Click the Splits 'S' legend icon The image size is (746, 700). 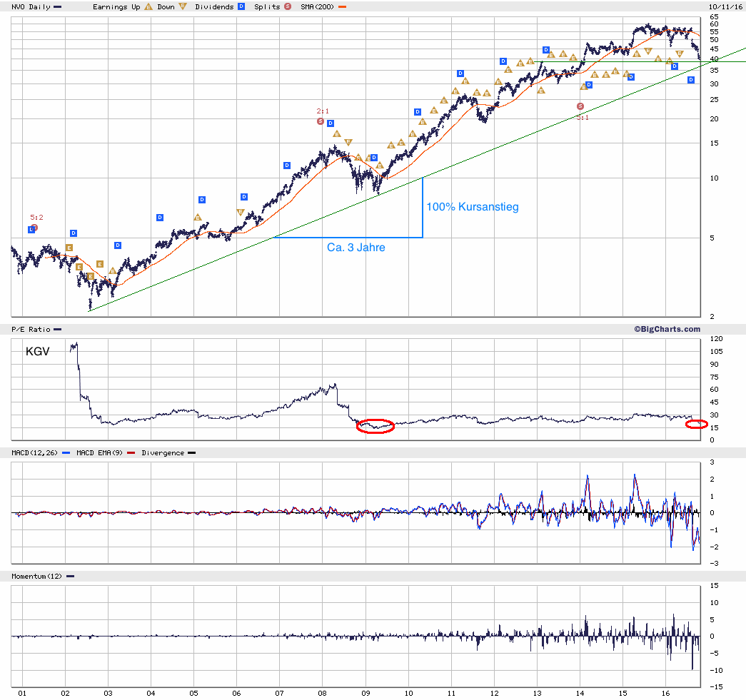[x=288, y=6]
